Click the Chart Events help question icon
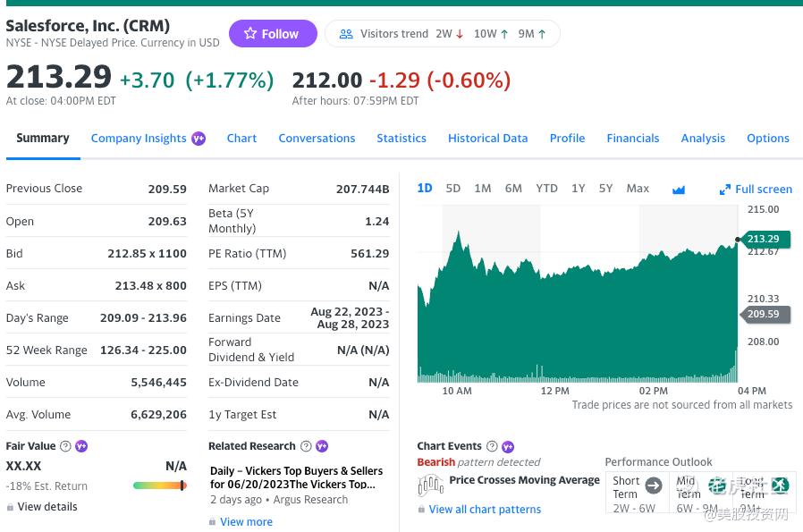The height and width of the screenshot is (532, 803). click(492, 446)
